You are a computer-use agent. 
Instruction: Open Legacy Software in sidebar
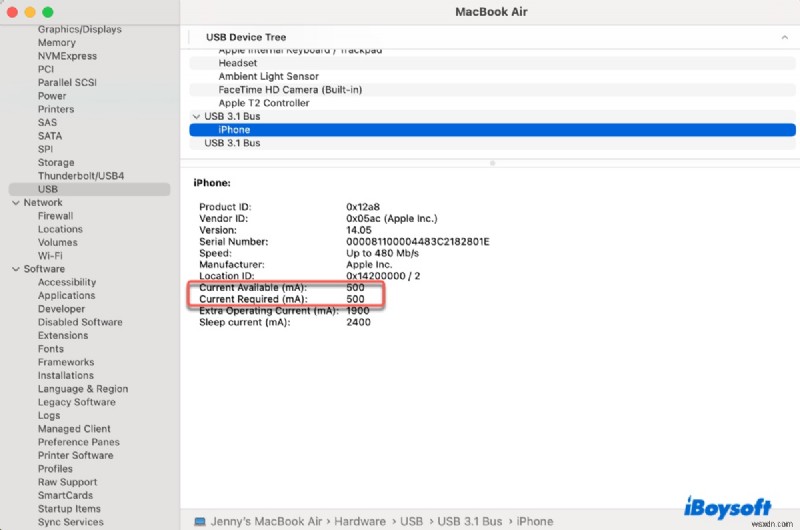coord(77,402)
